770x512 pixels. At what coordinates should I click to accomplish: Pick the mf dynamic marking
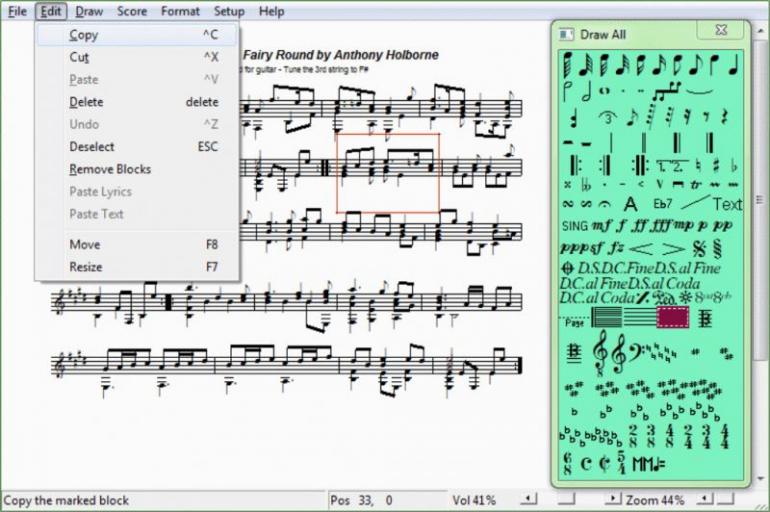pos(601,226)
